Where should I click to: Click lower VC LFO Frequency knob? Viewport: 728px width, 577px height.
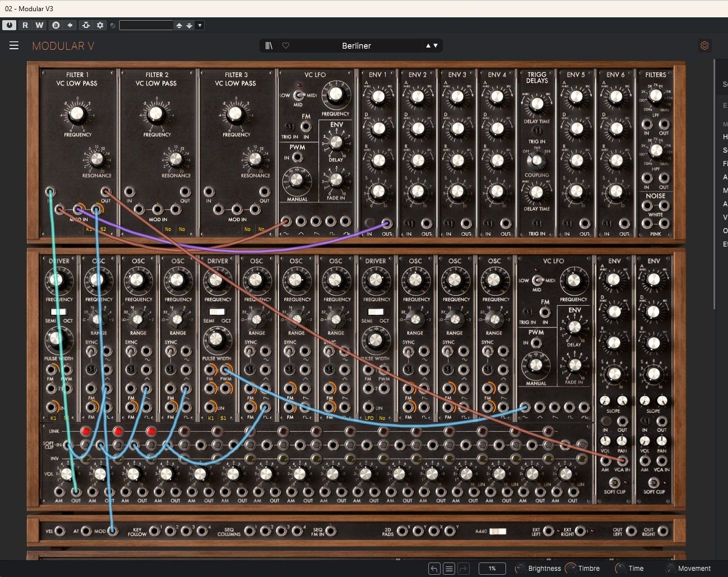[x=574, y=281]
